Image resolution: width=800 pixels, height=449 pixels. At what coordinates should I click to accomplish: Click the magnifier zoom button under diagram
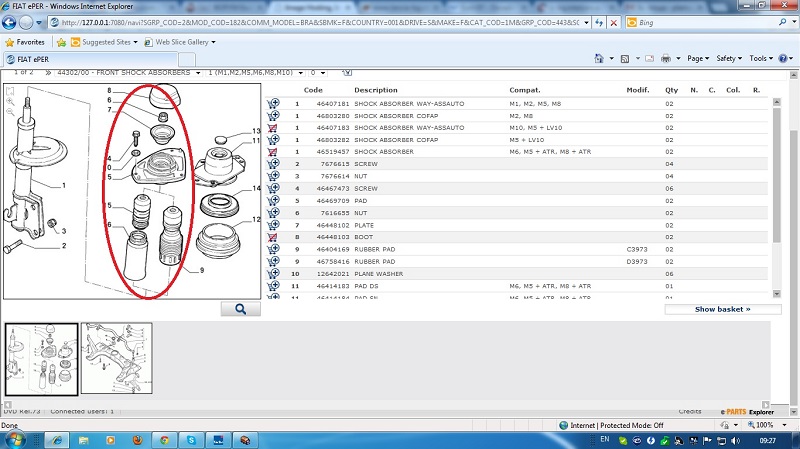pos(240,310)
